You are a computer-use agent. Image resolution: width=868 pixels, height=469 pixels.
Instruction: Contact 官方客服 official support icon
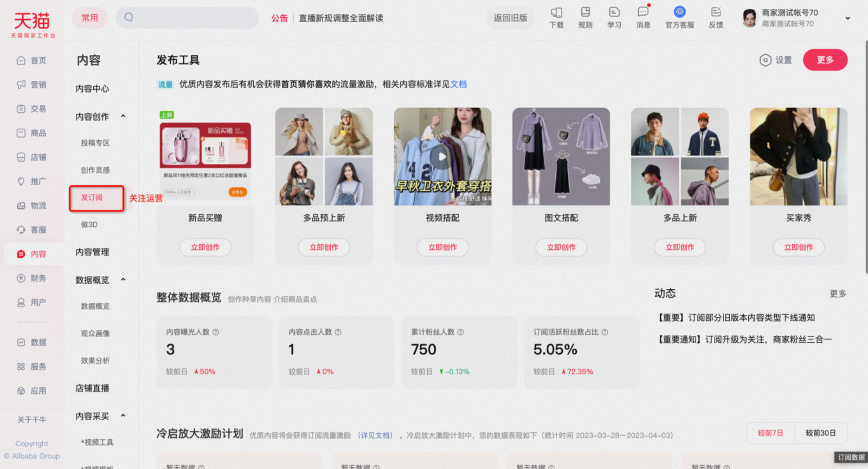680,18
